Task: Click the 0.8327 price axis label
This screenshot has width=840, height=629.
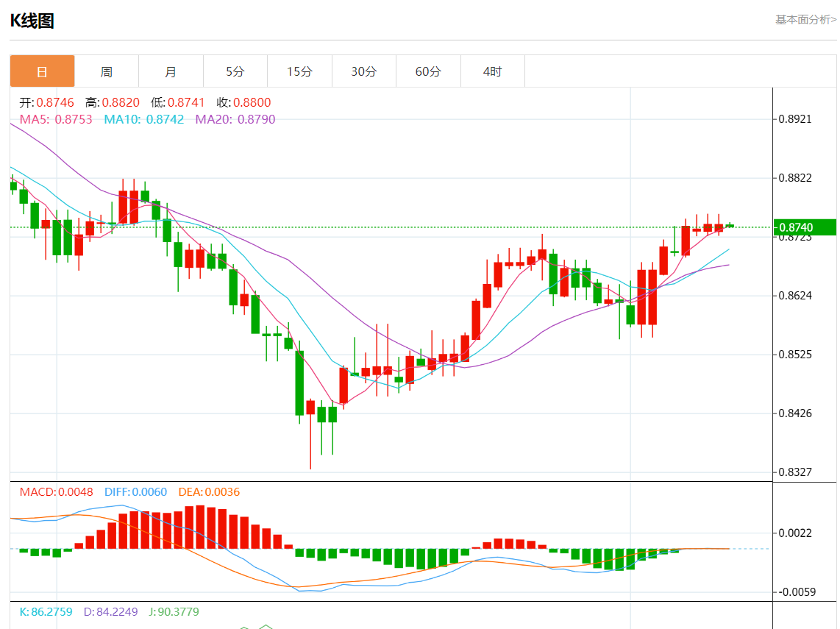Action: tap(795, 472)
